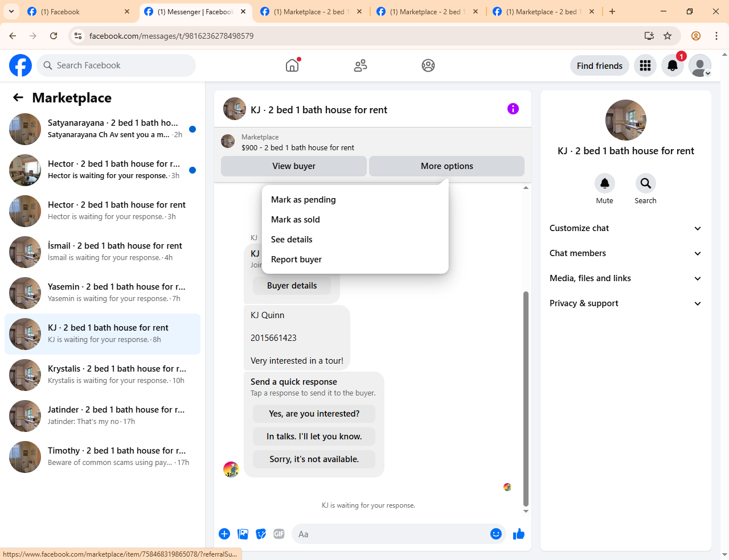
Task: Send quick response Sorry, it's not available.
Action: (x=314, y=459)
